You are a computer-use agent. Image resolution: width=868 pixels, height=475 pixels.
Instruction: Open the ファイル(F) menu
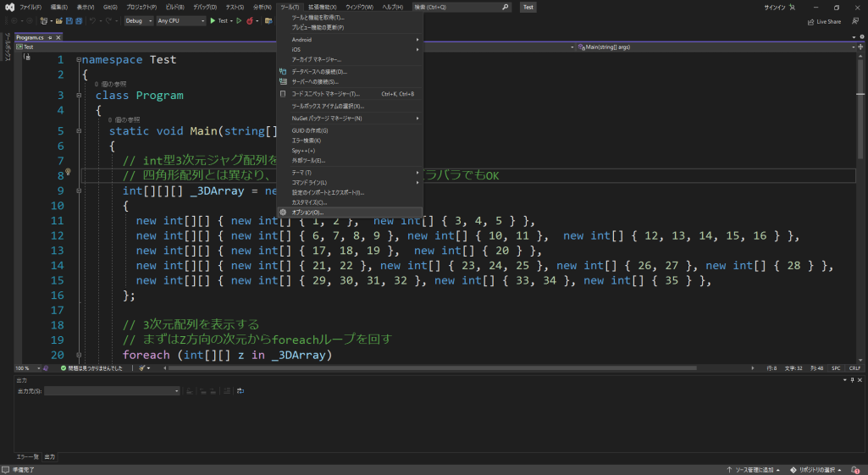30,7
